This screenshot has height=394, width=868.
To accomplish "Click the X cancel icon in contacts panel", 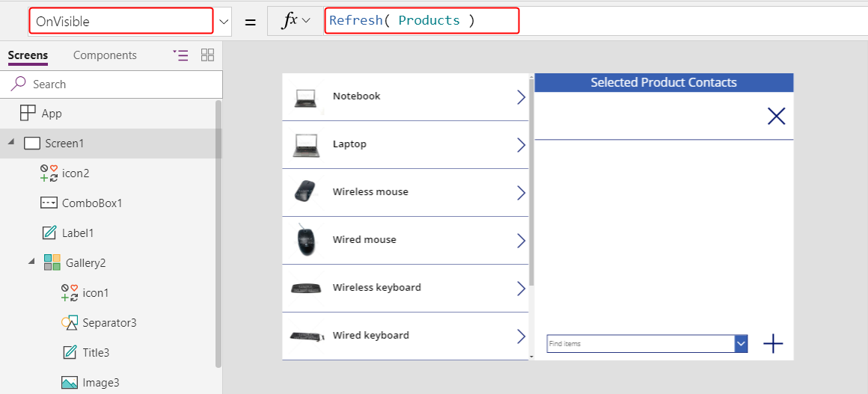I will [x=776, y=116].
